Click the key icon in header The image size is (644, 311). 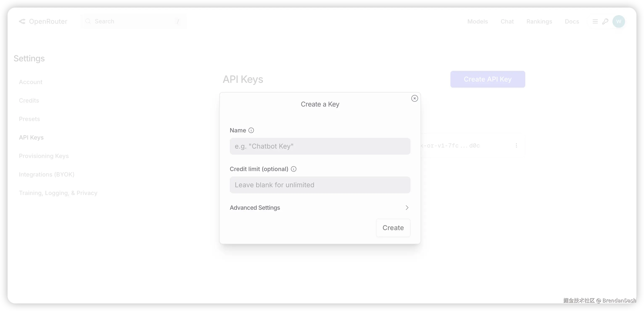pos(605,21)
